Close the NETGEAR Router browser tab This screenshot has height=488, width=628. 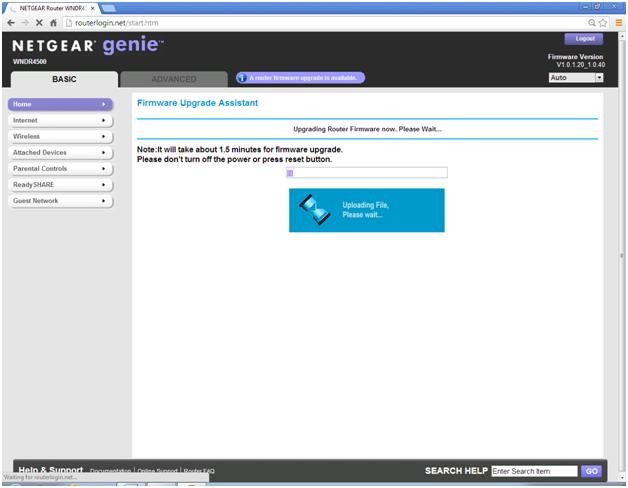point(93,8)
